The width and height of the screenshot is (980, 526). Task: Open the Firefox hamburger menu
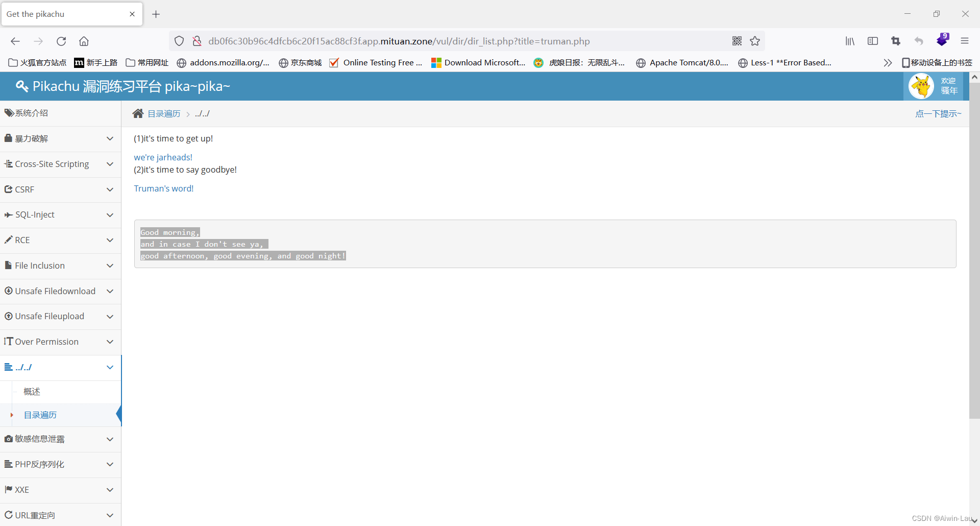[x=965, y=41]
